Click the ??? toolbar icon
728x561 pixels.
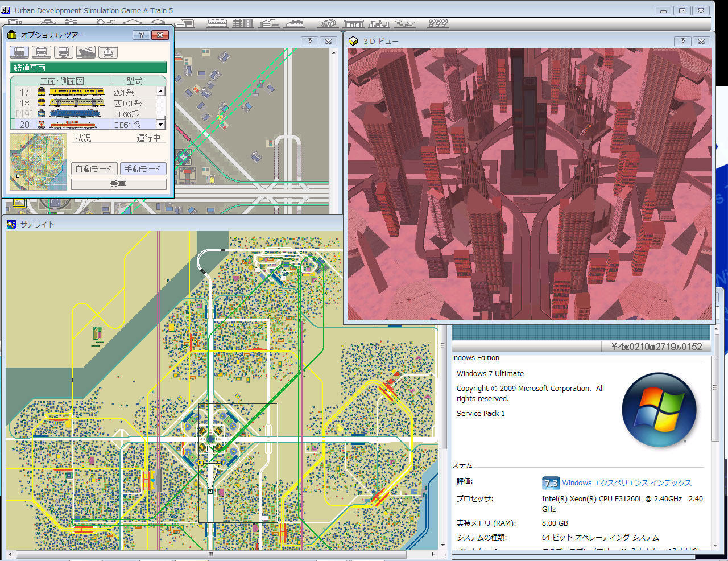coord(438,23)
